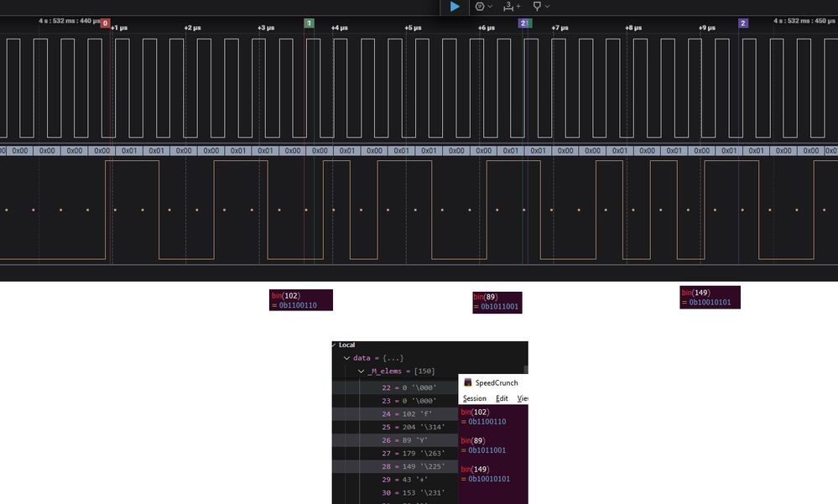
Task: Collapse the data = {...} tree node
Action: point(346,358)
